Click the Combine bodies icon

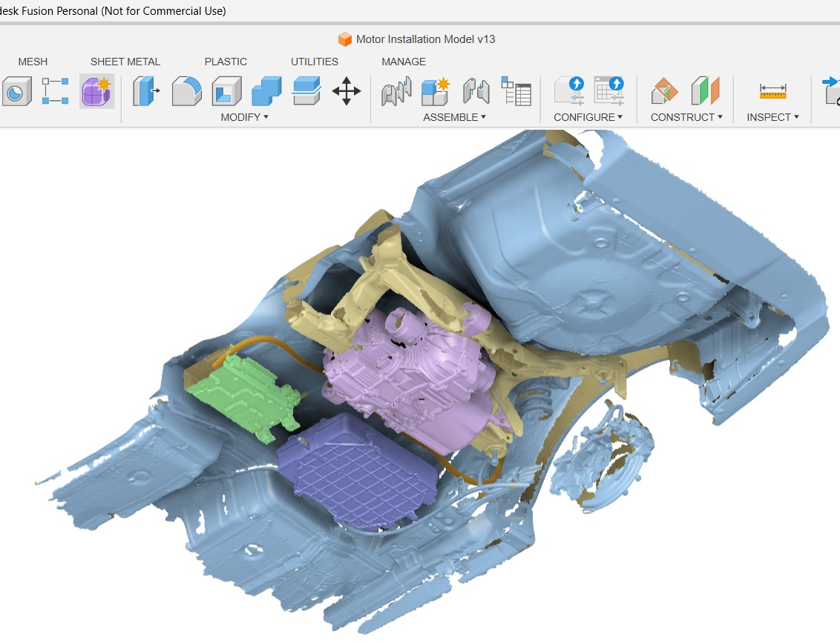click(266, 92)
